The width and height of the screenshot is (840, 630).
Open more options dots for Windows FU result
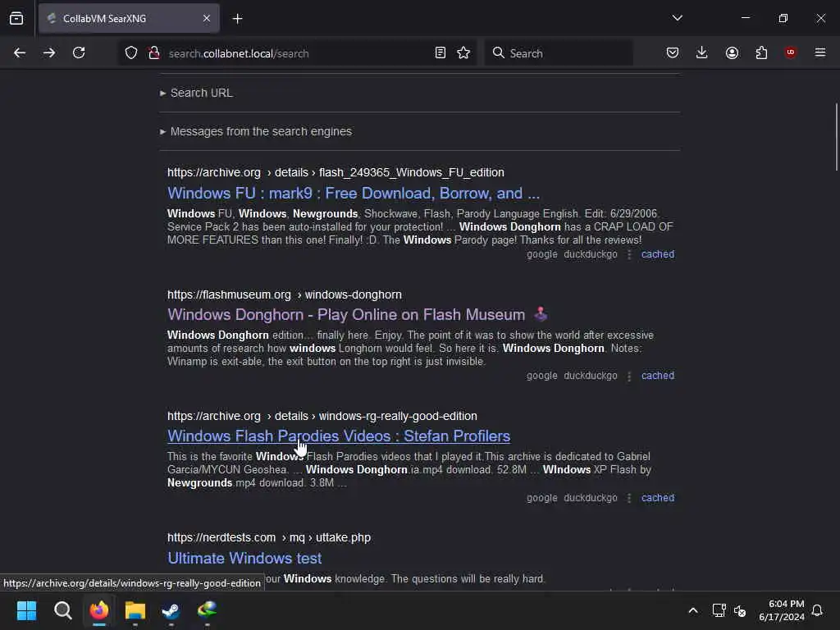629,255
